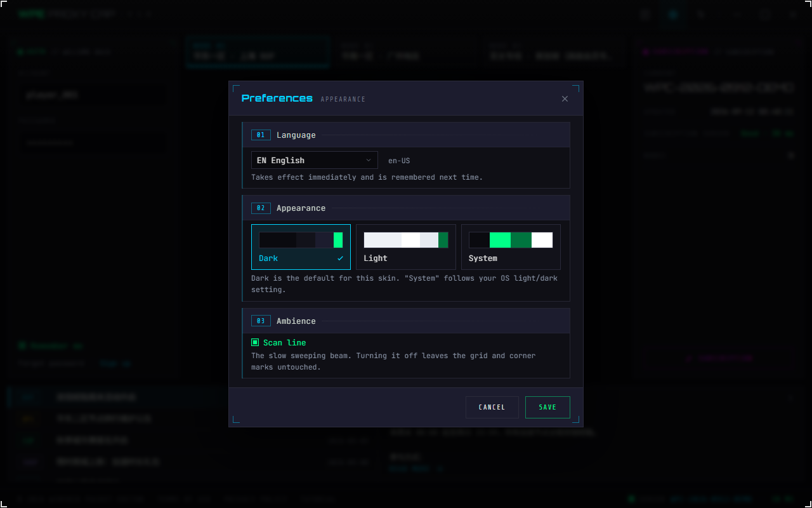812x508 pixels.
Task: Click the "Dark is the default" description
Action: pyautogui.click(x=405, y=284)
